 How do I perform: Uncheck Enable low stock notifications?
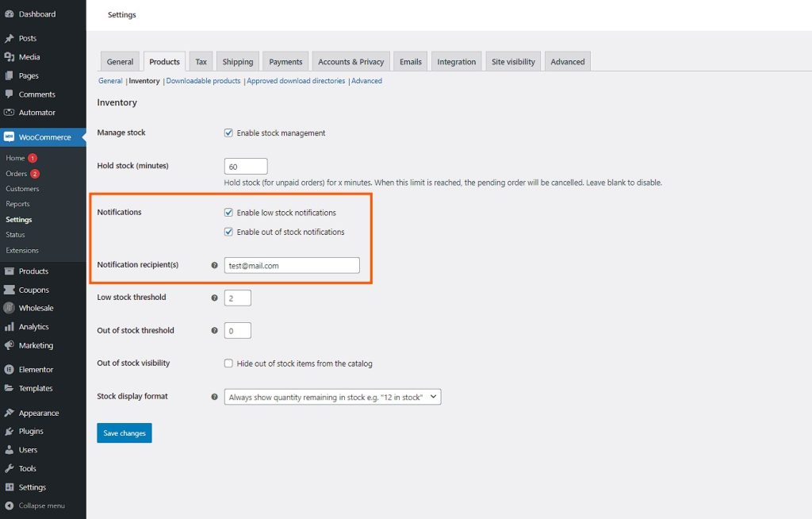[x=228, y=212]
